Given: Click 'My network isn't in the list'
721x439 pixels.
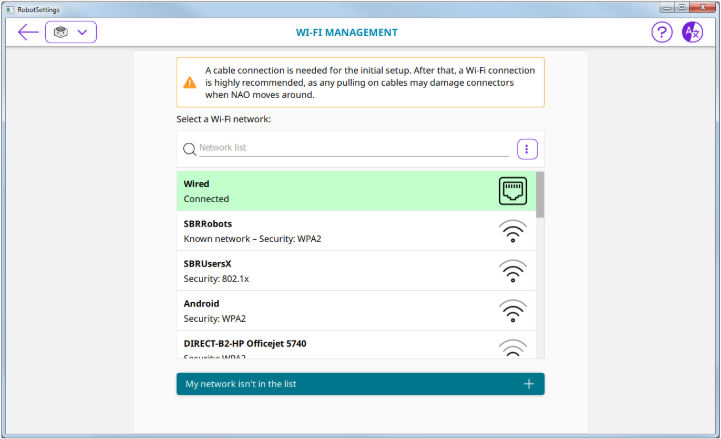Looking at the screenshot, I should (360, 384).
